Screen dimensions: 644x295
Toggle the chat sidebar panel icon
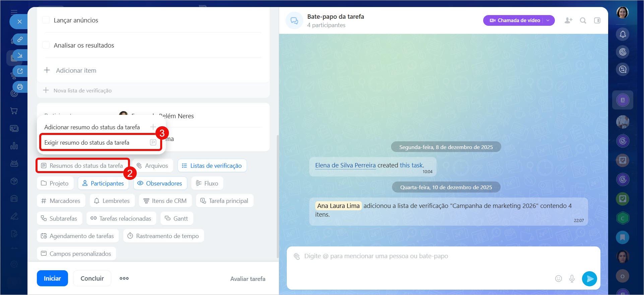click(597, 20)
